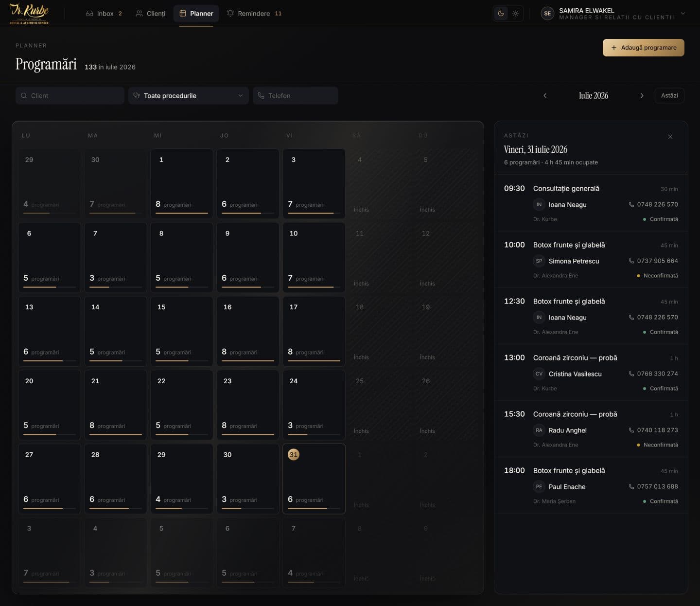Focus the Client search field
The width and height of the screenshot is (700, 606).
tap(70, 96)
